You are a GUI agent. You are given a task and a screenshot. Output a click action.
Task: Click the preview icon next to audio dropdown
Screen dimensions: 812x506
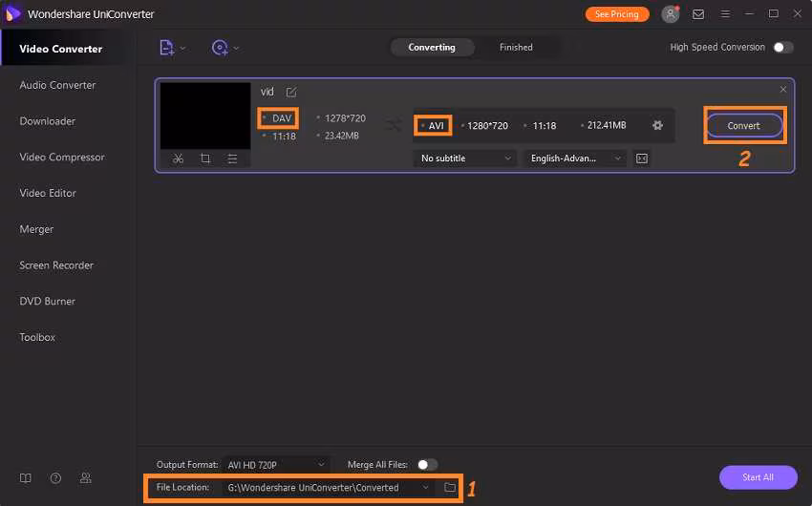pyautogui.click(x=642, y=158)
